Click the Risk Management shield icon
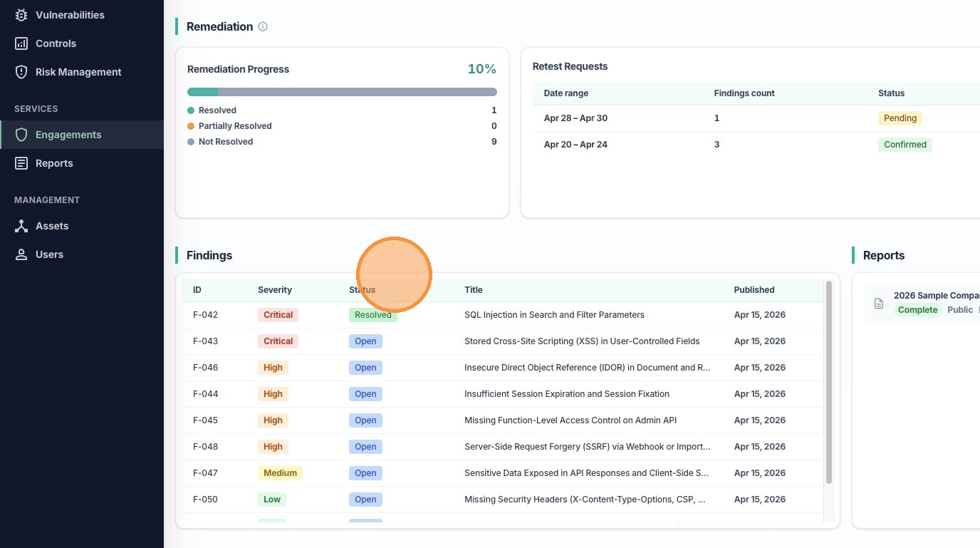The width and height of the screenshot is (980, 548). click(x=21, y=72)
